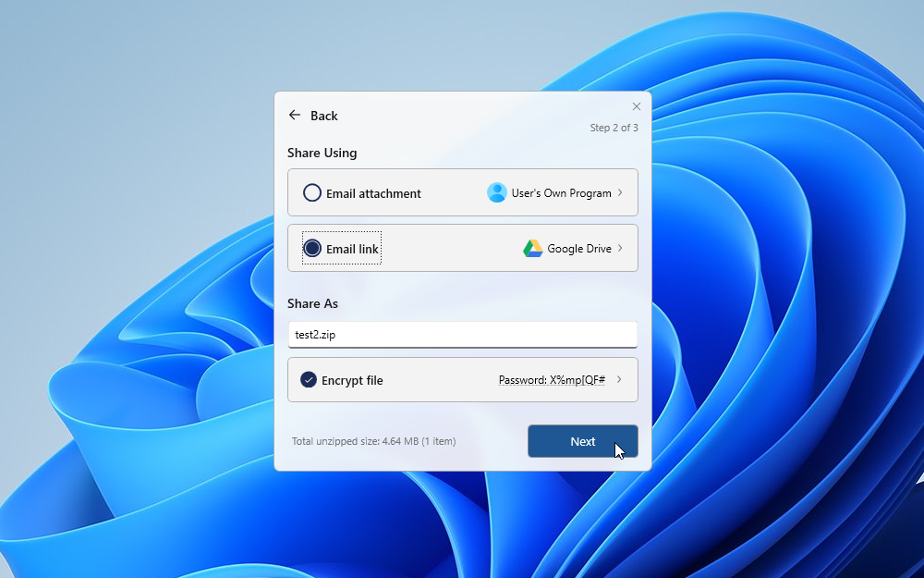The image size is (924, 578).
Task: Open the User's Own Program option
Action: [561, 193]
